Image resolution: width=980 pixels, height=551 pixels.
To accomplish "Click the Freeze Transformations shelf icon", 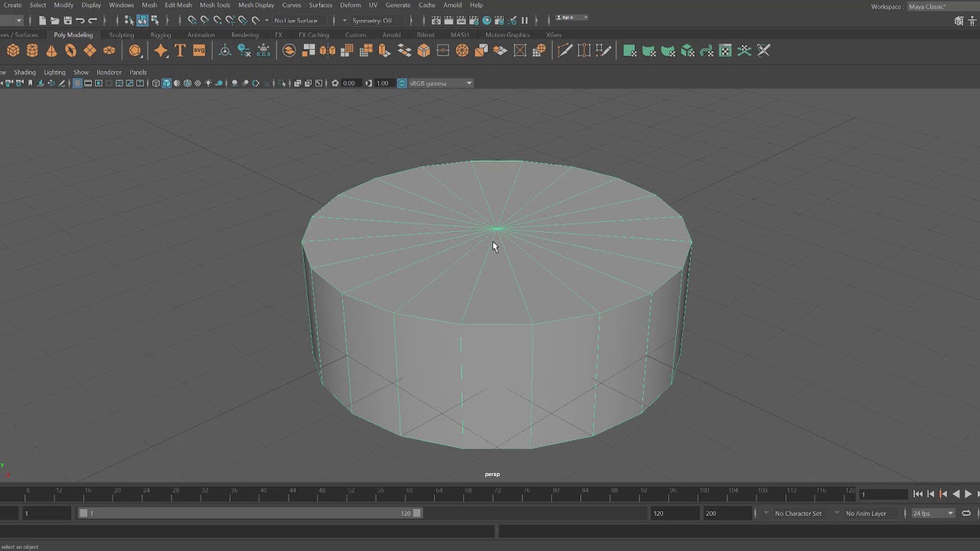I will (263, 51).
